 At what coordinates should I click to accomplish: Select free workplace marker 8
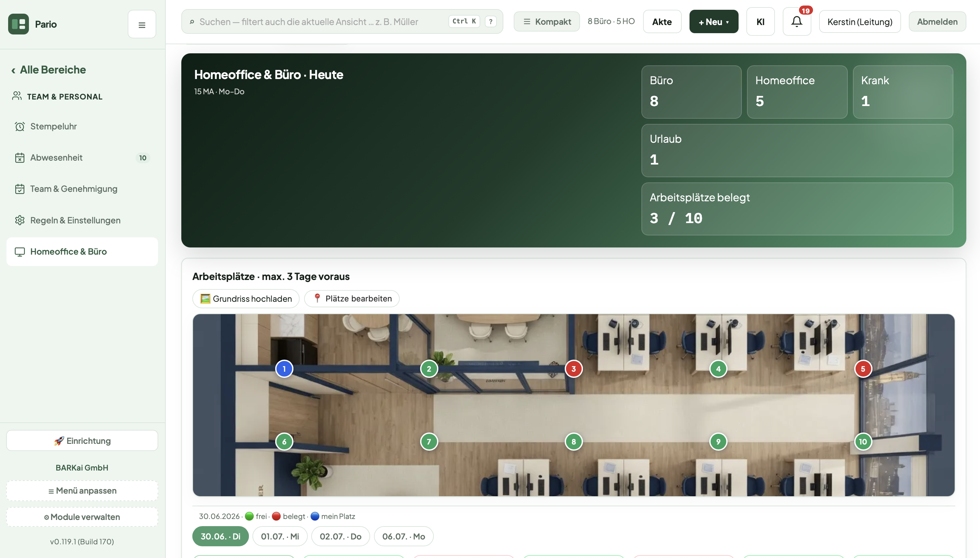[x=574, y=442]
